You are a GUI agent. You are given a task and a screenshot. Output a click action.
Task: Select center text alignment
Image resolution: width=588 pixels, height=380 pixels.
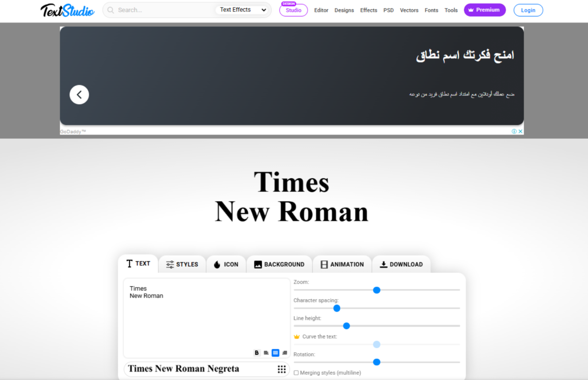point(275,353)
